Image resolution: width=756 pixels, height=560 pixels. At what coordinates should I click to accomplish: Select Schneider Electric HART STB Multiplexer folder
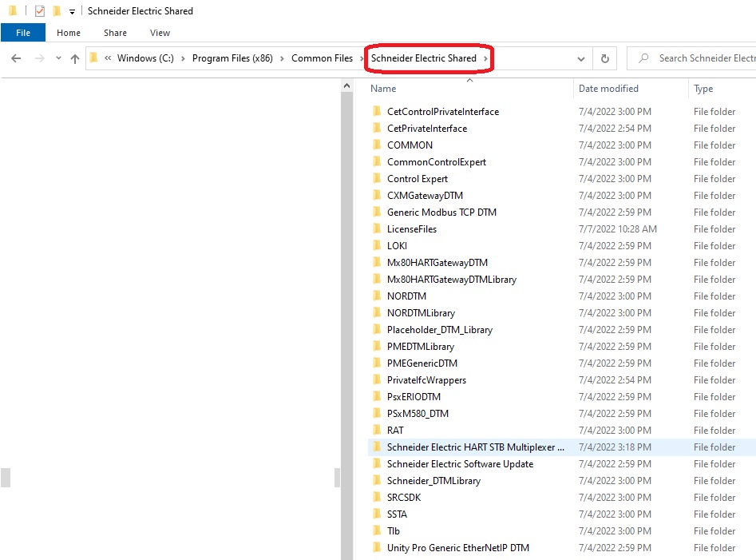click(x=475, y=447)
